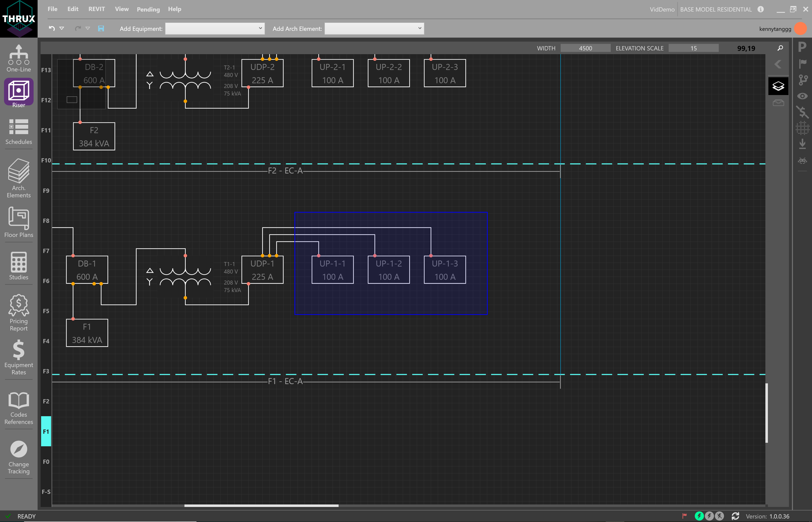
Task: Open the REVIT menu
Action: click(96, 9)
